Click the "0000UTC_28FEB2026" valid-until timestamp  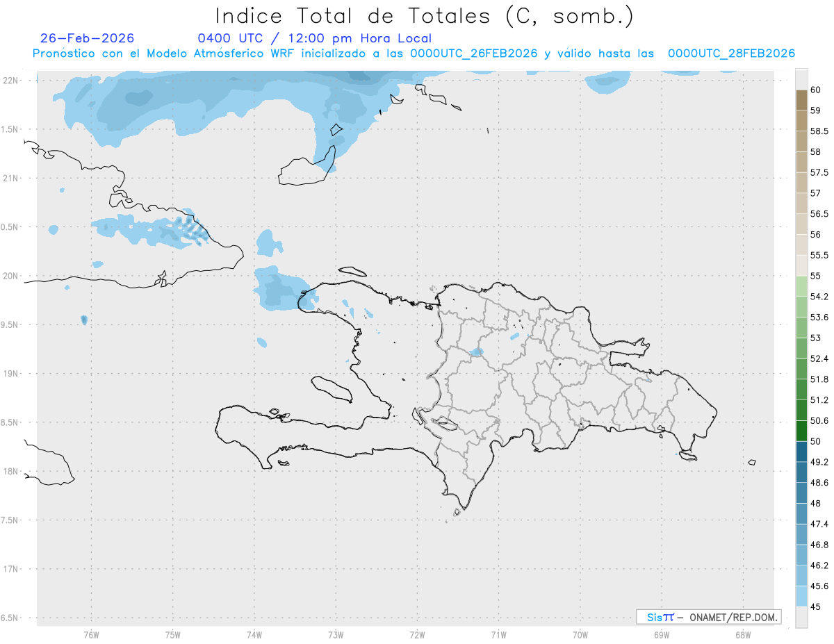point(731,53)
